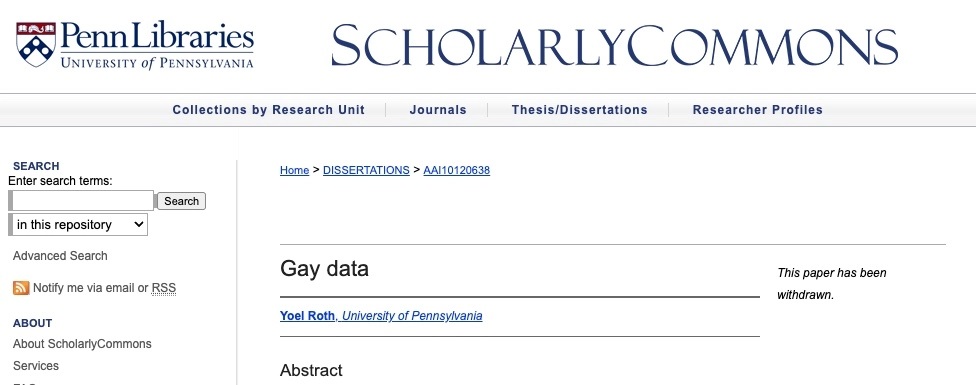Screen dimensions: 976x385
Task: Open the DISSERTATIONS breadcrumb link
Action: click(x=366, y=170)
